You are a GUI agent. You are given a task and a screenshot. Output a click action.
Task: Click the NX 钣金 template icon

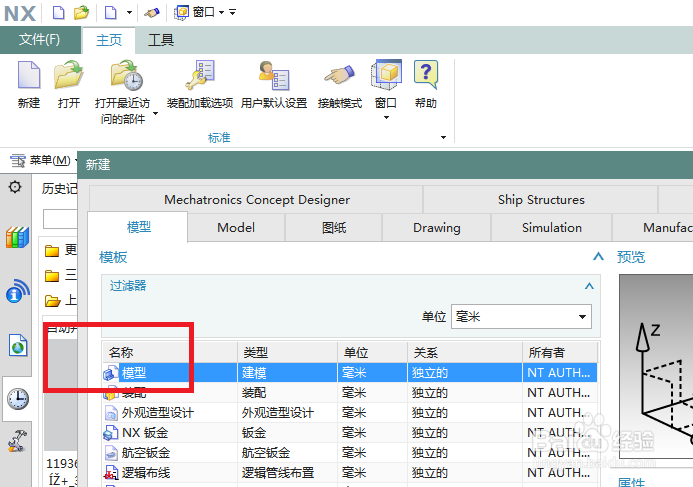(110, 433)
